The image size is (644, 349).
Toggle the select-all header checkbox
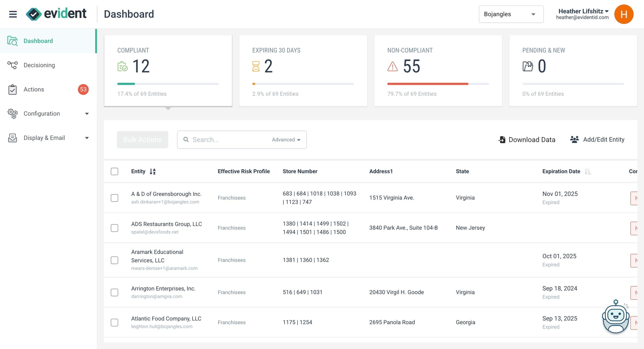point(114,171)
